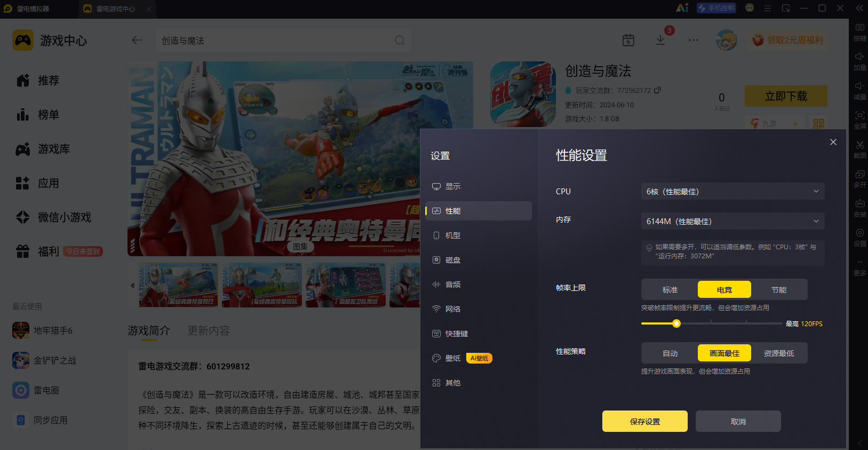868x450 pixels.
Task: Select 电竞 frame rate limit
Action: 724,289
